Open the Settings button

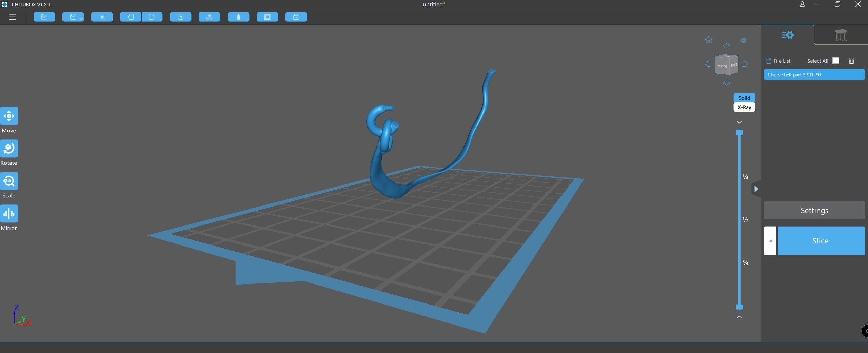pos(814,211)
